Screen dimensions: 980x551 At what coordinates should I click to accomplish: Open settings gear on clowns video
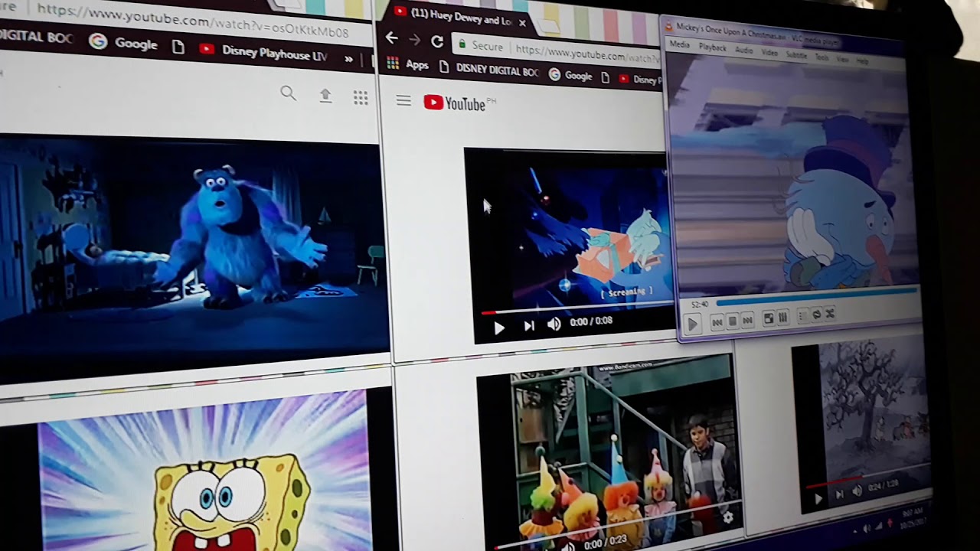pyautogui.click(x=727, y=518)
